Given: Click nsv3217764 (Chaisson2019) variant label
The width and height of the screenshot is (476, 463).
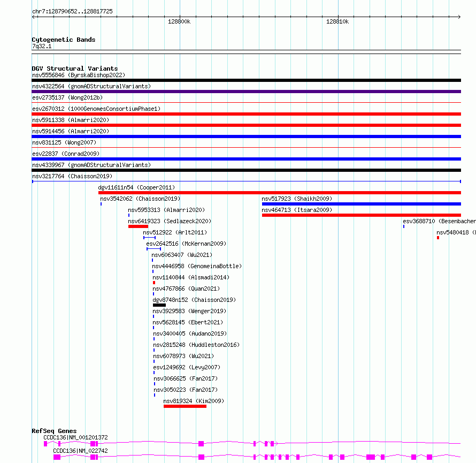Looking at the screenshot, I should [x=72, y=176].
